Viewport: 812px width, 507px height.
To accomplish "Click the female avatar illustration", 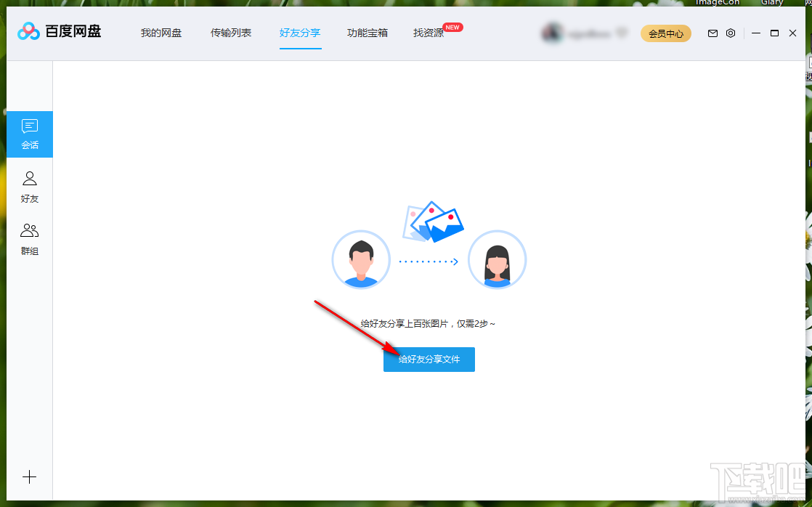I will 497,259.
